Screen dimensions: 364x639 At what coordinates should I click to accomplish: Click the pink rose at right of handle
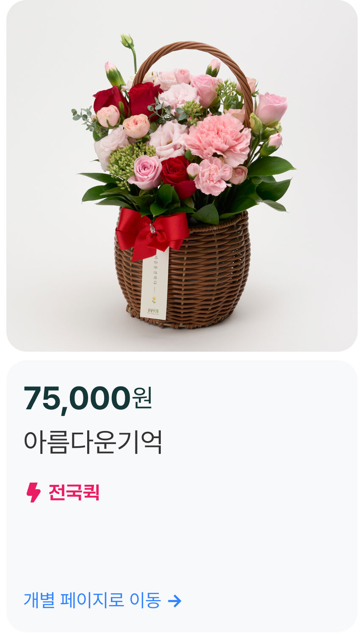pyautogui.click(x=271, y=108)
